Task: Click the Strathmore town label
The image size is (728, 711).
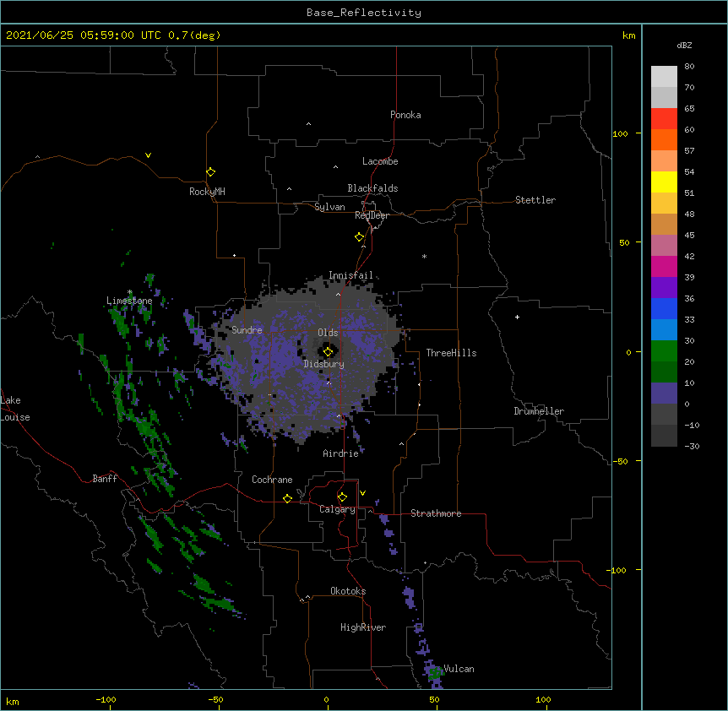Action: [436, 513]
